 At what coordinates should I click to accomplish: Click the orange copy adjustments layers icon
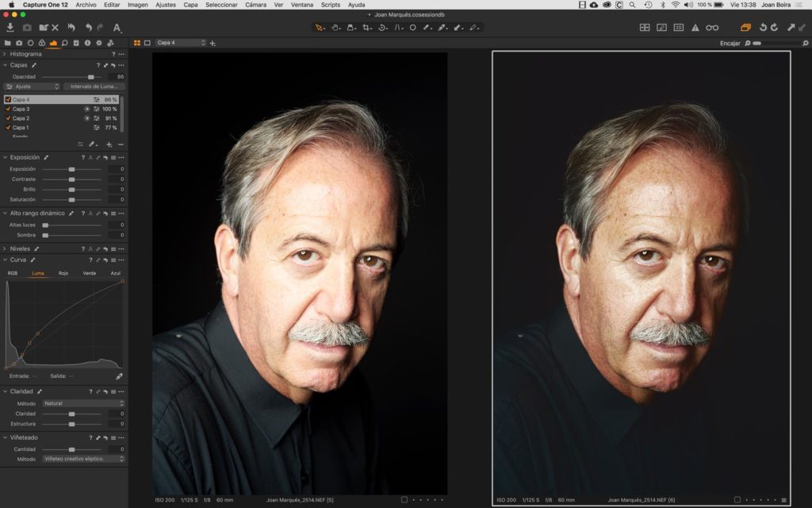click(745, 28)
